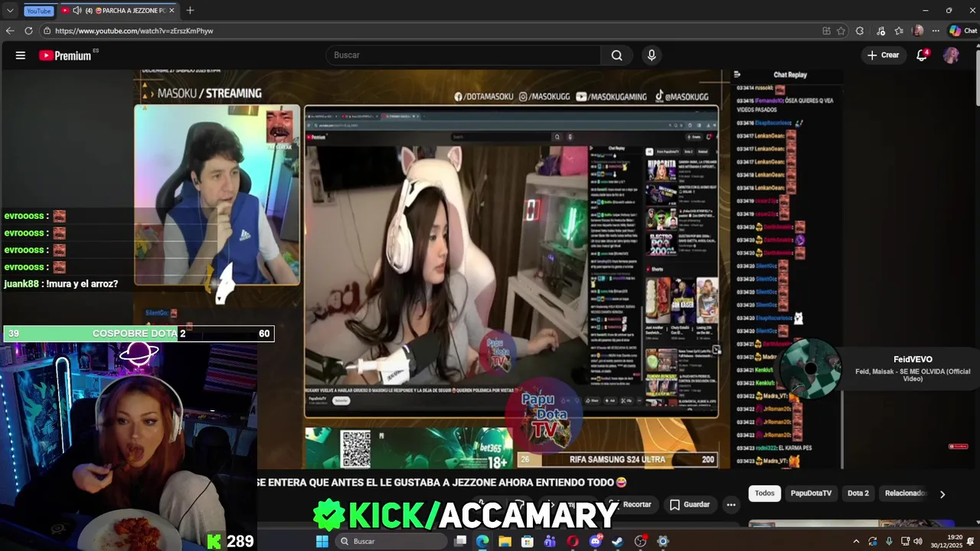Viewport: 980px width, 551px height.
Task: Click the system tray volume icon
Action: click(x=918, y=541)
